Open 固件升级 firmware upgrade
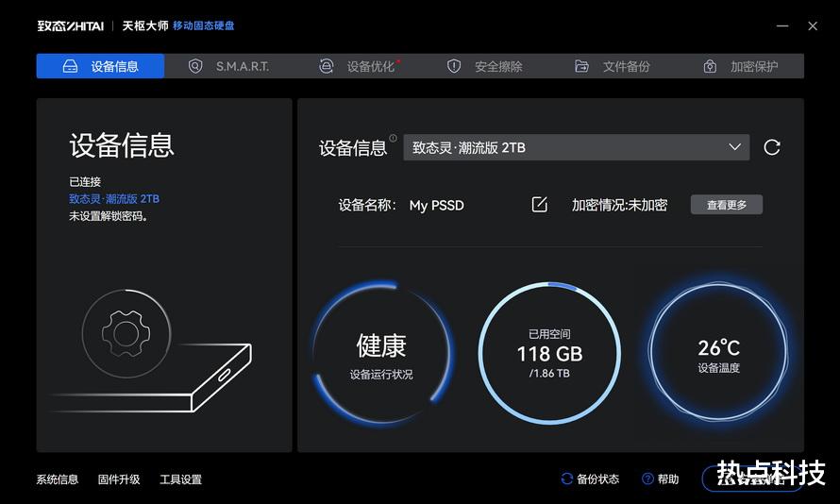Image resolution: width=840 pixels, height=504 pixels. point(119,479)
